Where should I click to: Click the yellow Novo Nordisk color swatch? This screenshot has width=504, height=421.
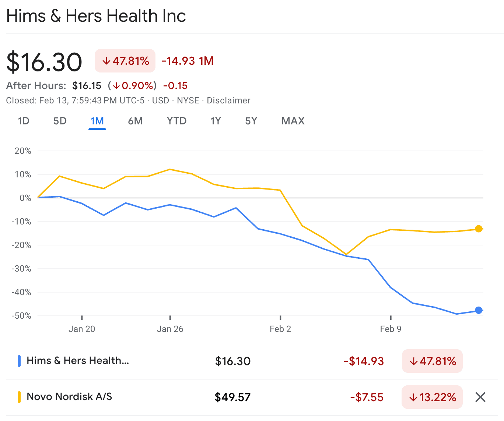pos(19,397)
